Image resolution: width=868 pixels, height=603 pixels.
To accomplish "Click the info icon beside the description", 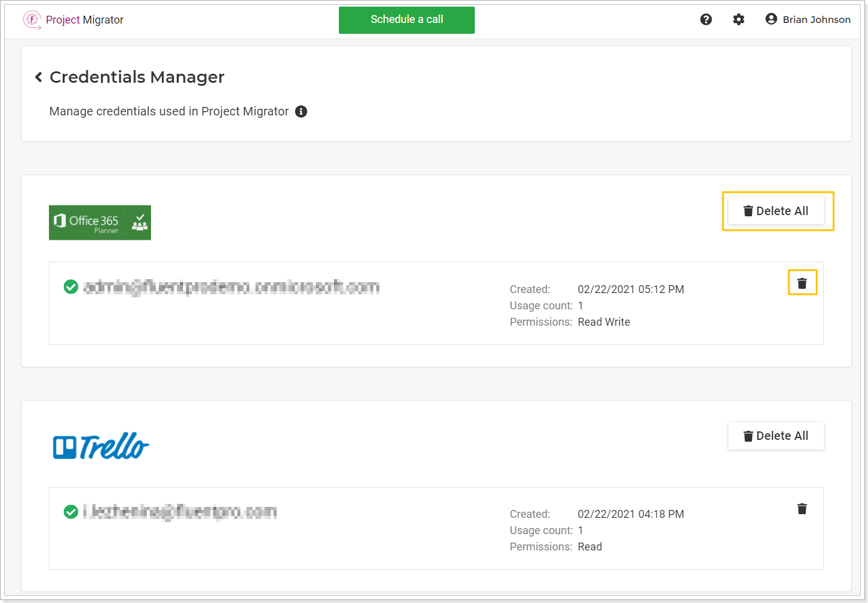I will pyautogui.click(x=301, y=111).
